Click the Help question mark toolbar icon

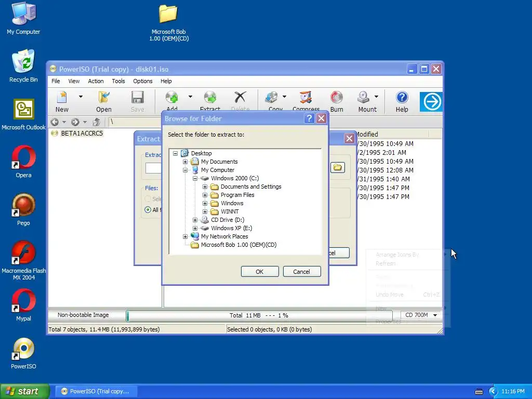click(x=402, y=101)
